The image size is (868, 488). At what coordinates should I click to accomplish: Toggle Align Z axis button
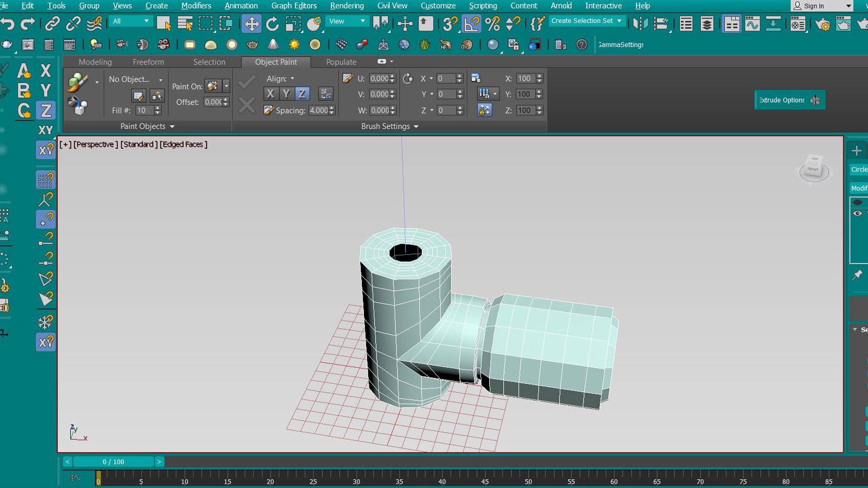(302, 94)
